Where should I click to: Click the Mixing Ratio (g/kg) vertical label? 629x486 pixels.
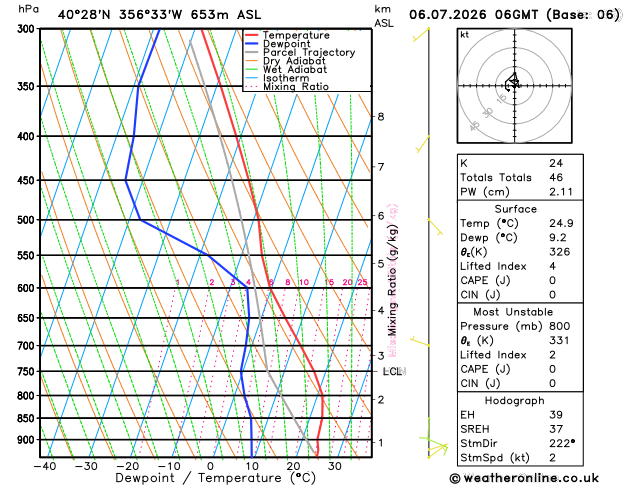(x=392, y=280)
